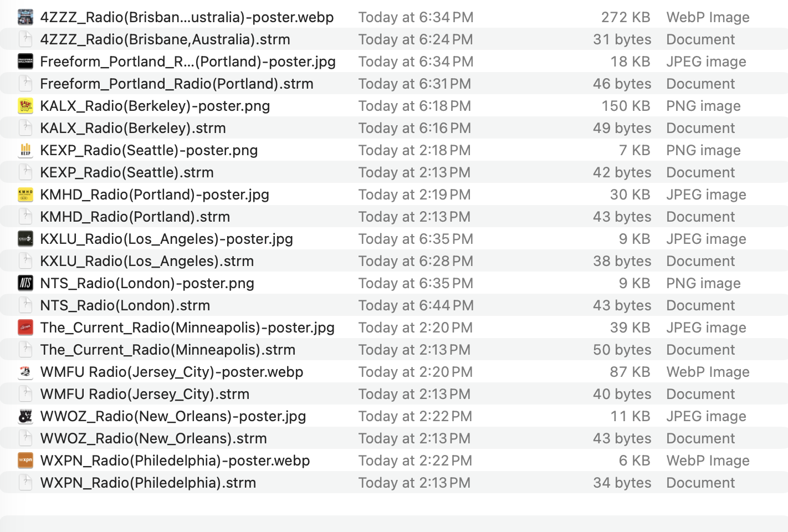The height and width of the screenshot is (532, 788).
Task: Click the 11 KB size value
Action: pos(631,416)
